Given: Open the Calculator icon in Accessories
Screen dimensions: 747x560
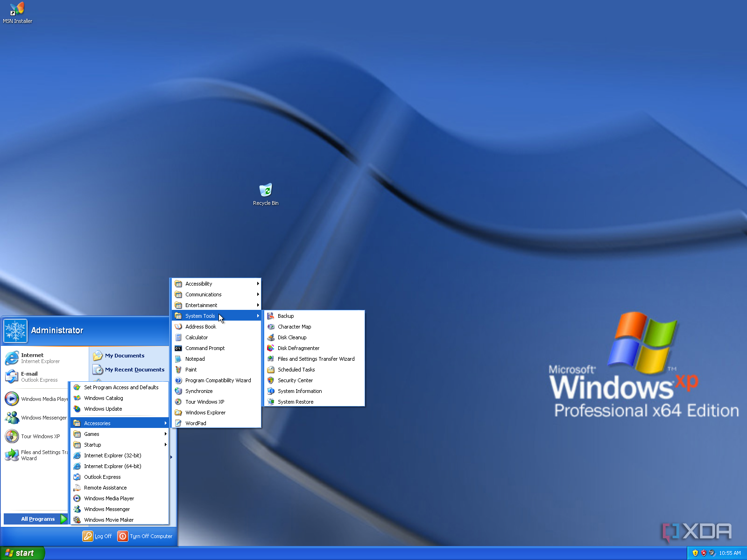Looking at the screenshot, I should [x=178, y=337].
